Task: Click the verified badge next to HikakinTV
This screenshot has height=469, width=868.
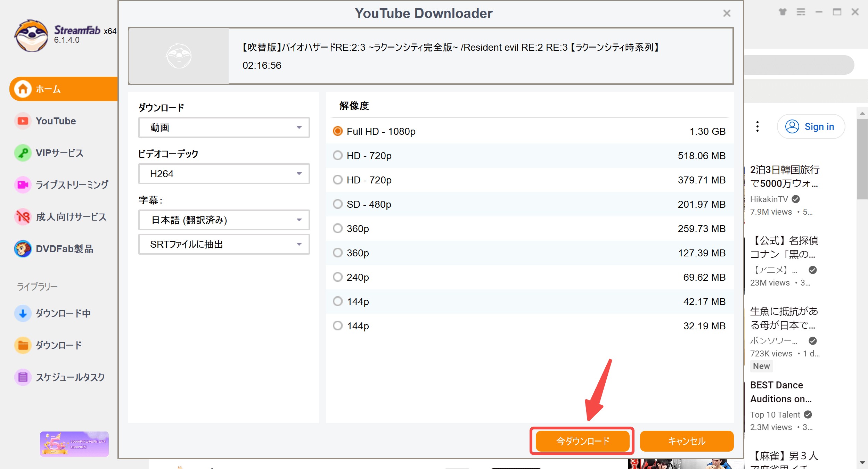Action: [x=796, y=199]
